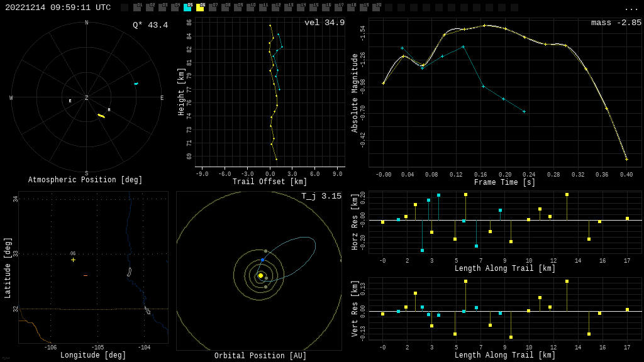Enable the gray station 01 box
Screen dimensions: 644x362
click(x=137, y=8)
